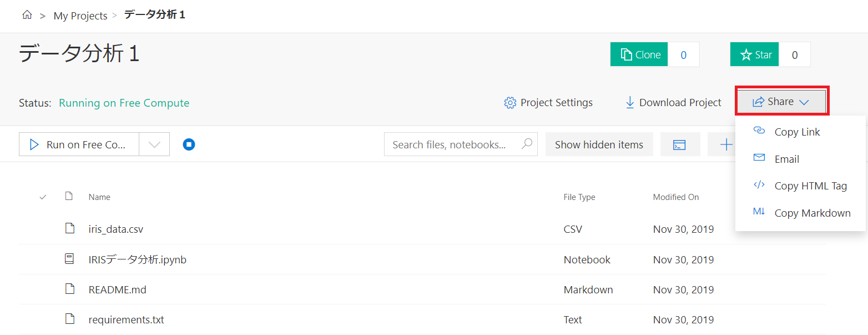The image size is (868, 335).
Task: Toggle Show hidden items
Action: click(x=599, y=144)
